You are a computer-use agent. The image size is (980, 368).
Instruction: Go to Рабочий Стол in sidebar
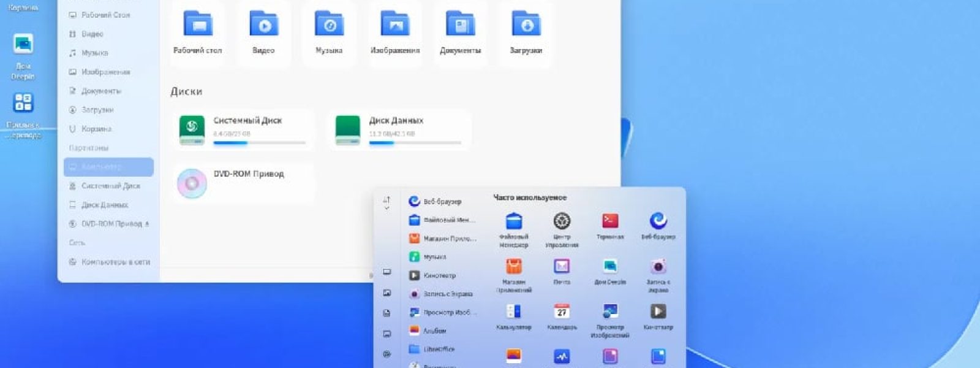[x=108, y=15]
